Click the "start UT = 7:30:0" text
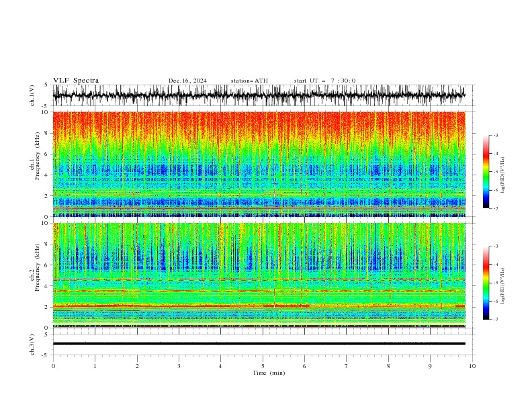 coord(324,81)
